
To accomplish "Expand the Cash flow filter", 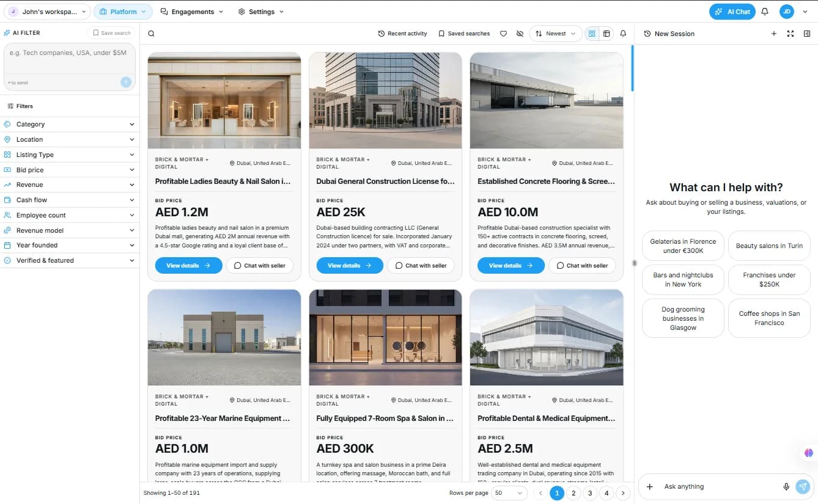I will (x=70, y=200).
